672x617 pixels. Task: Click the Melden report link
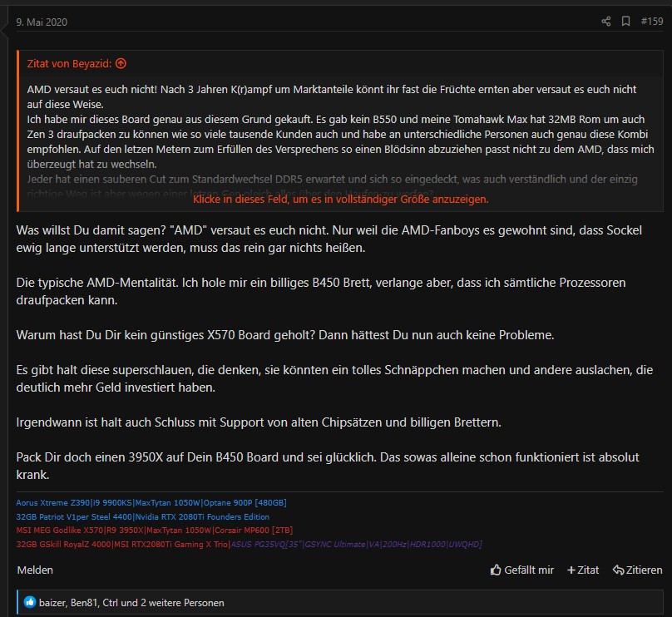tap(35, 570)
